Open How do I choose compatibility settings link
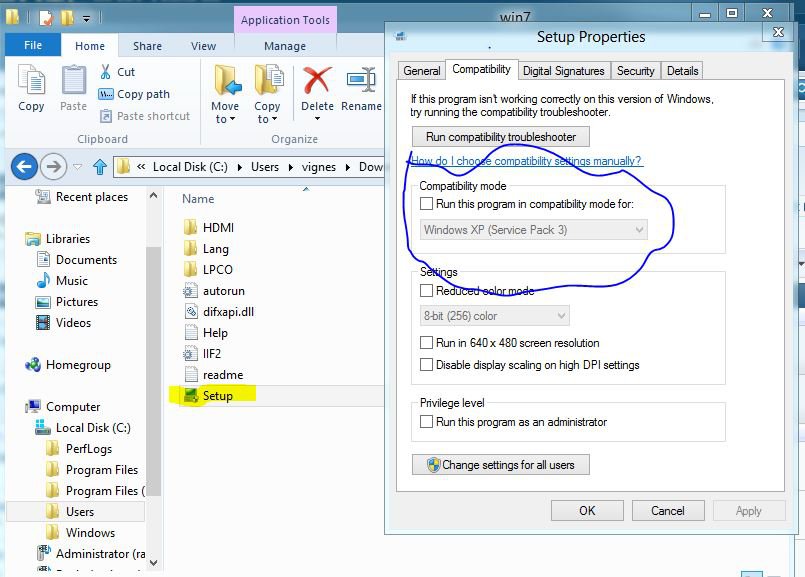The width and height of the screenshot is (805, 577). tap(526, 161)
